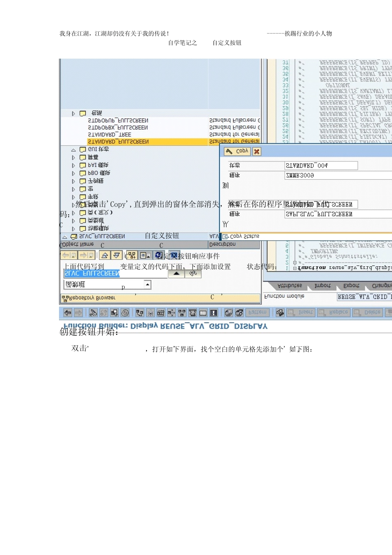This screenshot has width=392, height=555.
Task: Click the Display Object List hierarchy icon
Action: coord(182,313)
